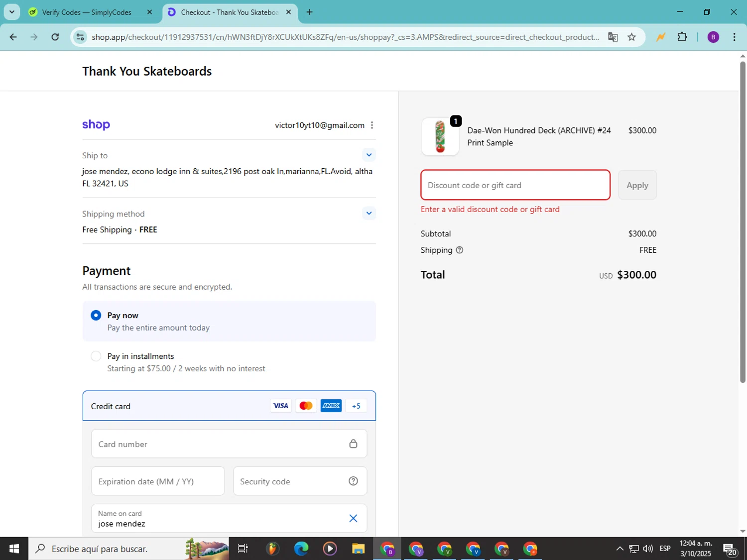Click the browser forward arrow
747x560 pixels.
[x=34, y=37]
